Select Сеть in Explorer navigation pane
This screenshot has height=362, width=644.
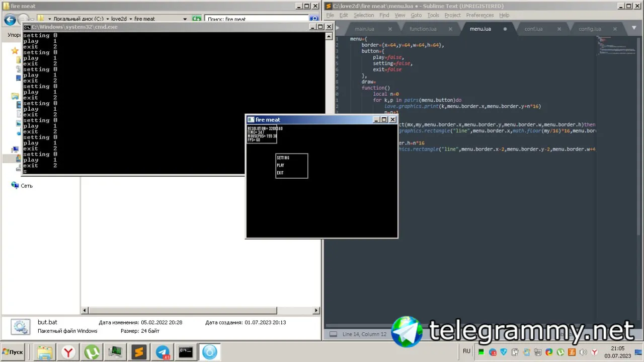[22, 186]
